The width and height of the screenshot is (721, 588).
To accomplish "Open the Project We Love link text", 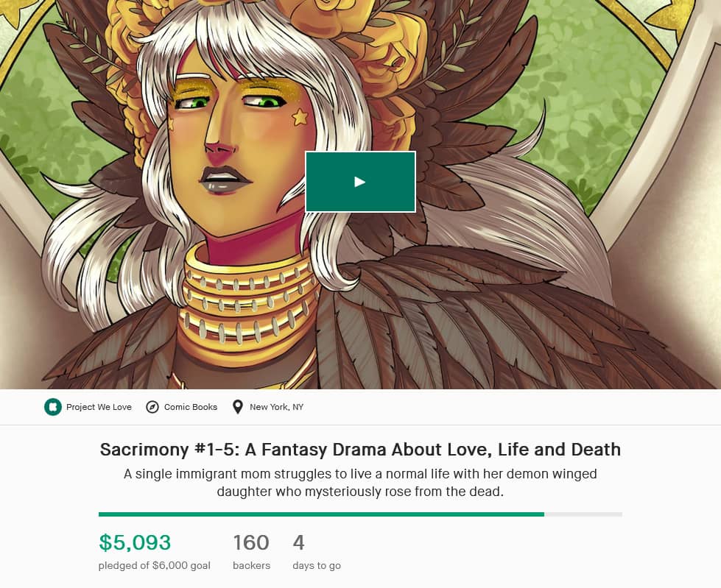I will click(x=99, y=407).
